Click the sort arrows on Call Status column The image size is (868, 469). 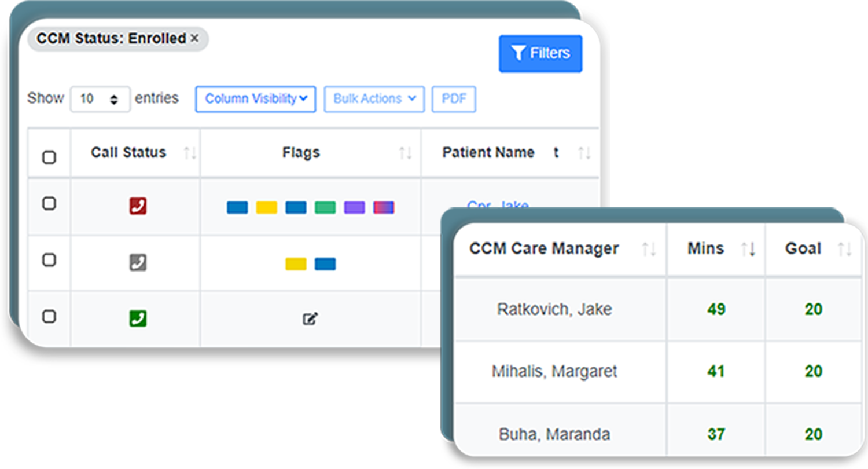(x=190, y=153)
